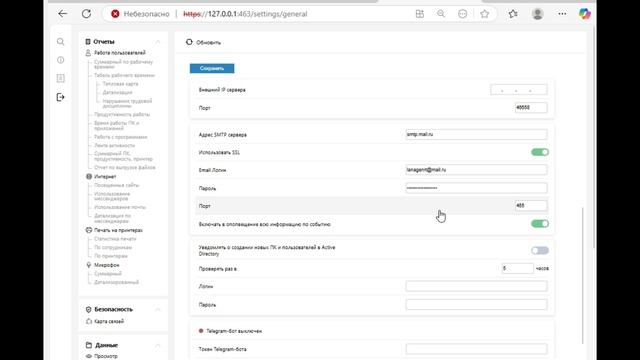Click the Обновить button label

209,42
